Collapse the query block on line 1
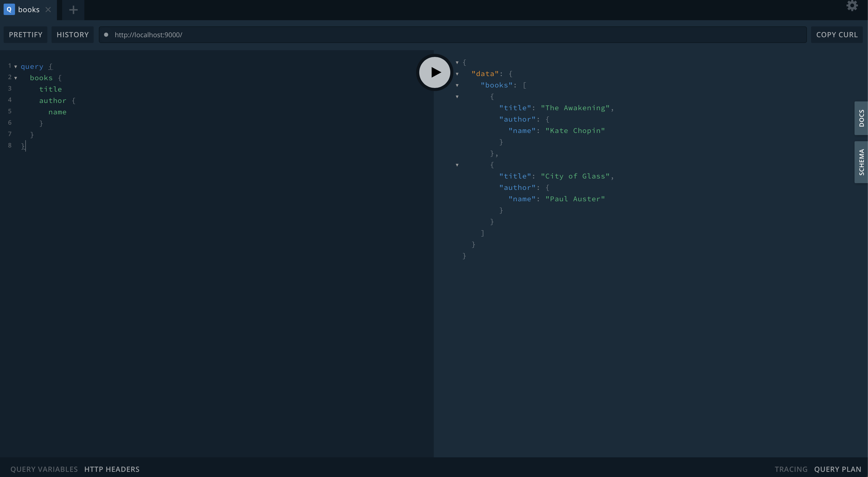This screenshot has width=868, height=477. [x=16, y=67]
